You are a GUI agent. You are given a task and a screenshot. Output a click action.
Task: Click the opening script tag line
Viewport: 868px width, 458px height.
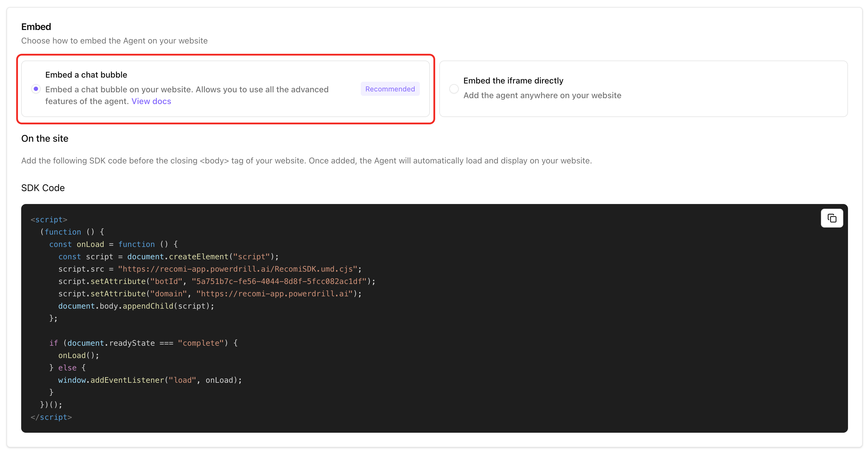coord(49,220)
